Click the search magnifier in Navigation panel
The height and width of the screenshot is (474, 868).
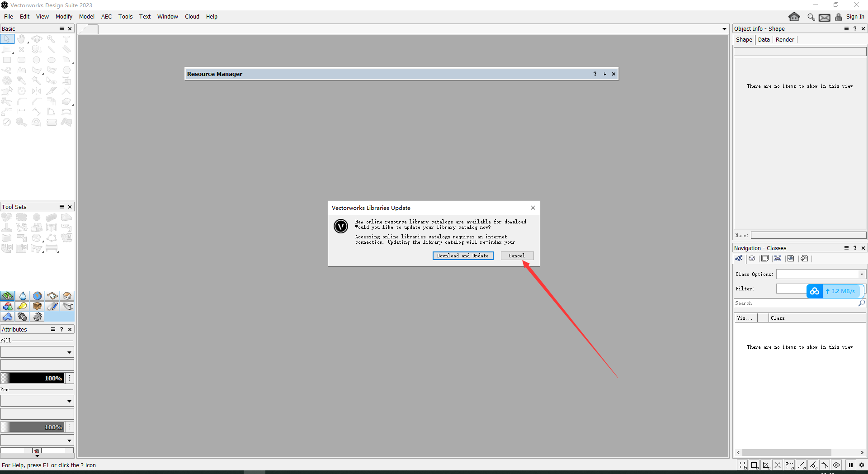[862, 303]
